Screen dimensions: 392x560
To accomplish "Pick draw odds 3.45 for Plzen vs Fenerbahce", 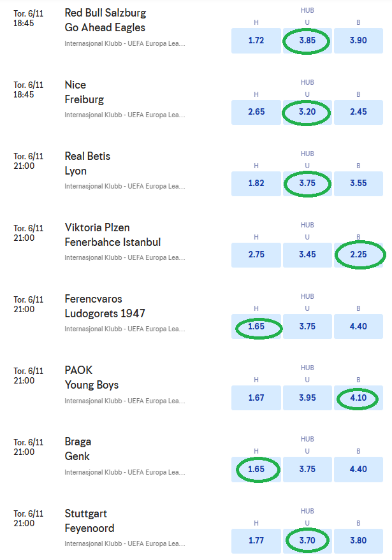I will click(x=307, y=255).
